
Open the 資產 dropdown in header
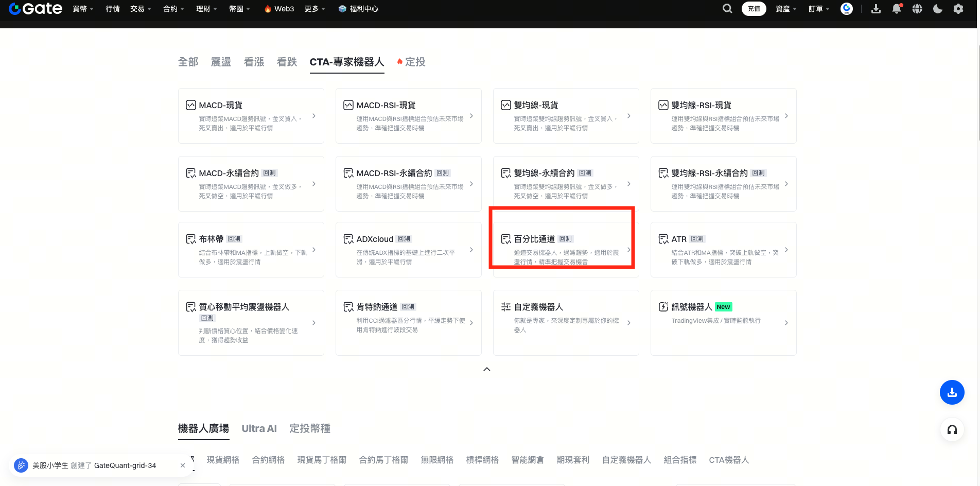pyautogui.click(x=785, y=9)
